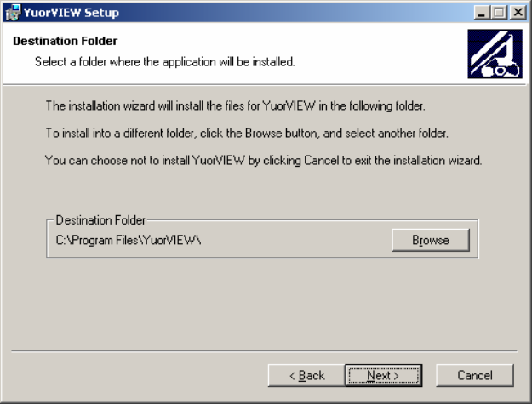Click the horizontal separator above navigation buttons
532x404 pixels.
pyautogui.click(x=265, y=351)
